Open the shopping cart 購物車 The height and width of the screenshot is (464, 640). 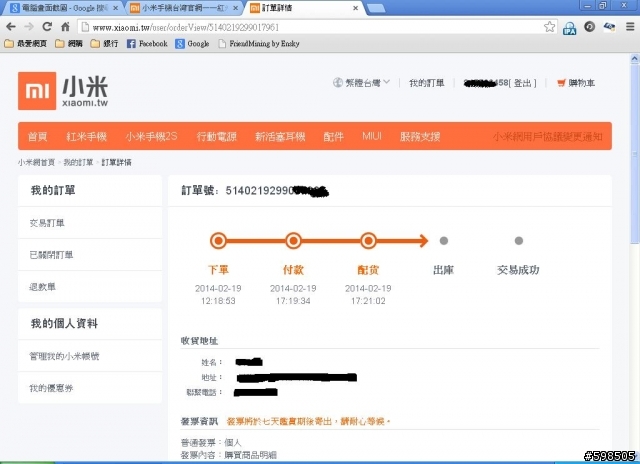pyautogui.click(x=576, y=83)
